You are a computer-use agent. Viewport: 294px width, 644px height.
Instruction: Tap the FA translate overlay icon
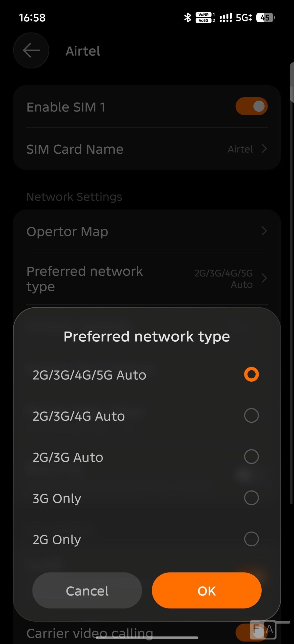pos(263,630)
